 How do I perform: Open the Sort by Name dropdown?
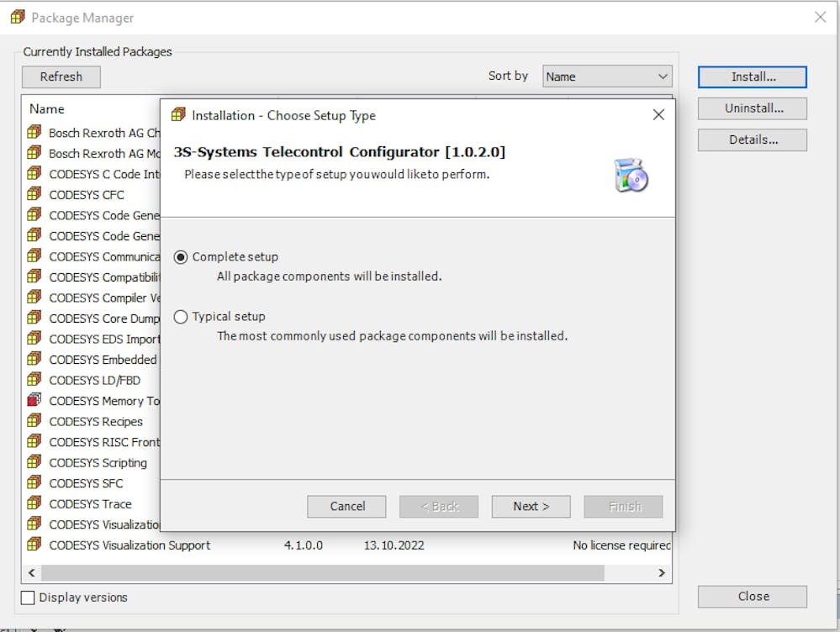click(x=607, y=76)
